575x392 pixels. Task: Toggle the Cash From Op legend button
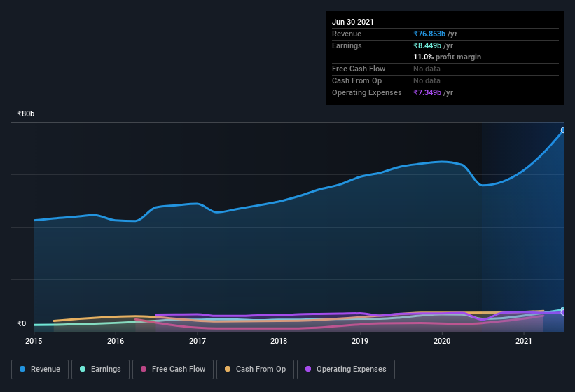(255, 370)
